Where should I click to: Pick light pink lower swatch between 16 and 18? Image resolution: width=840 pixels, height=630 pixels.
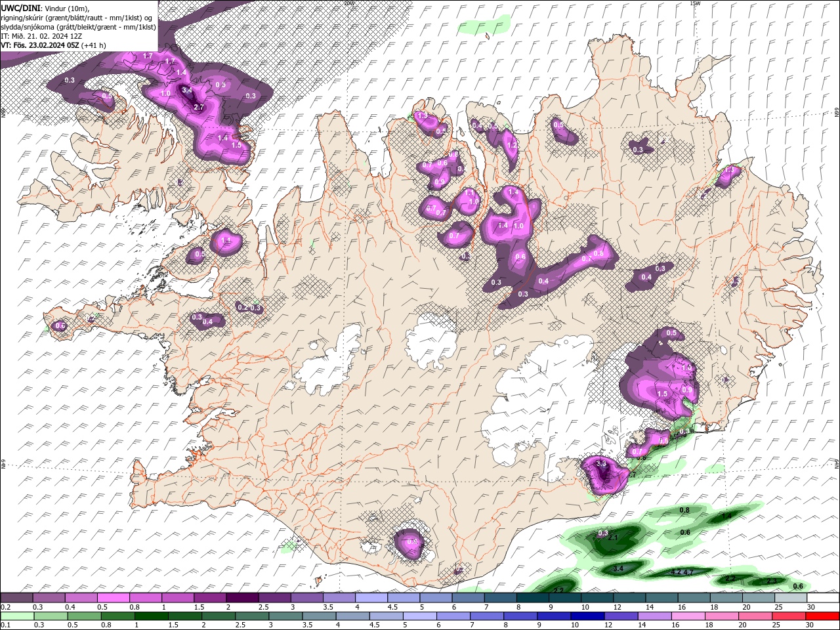pyautogui.click(x=688, y=616)
